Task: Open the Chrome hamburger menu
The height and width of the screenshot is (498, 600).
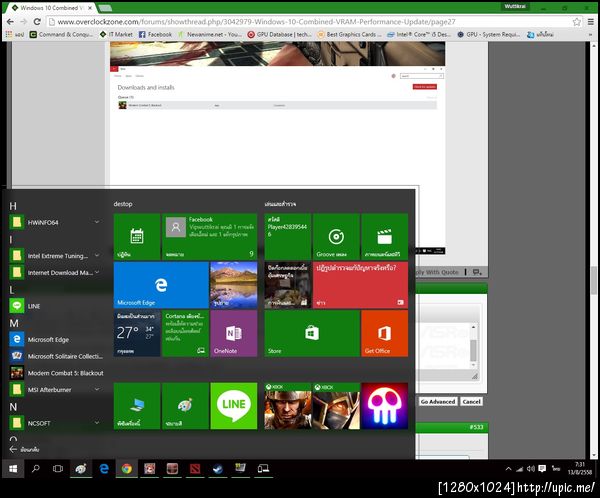Action: coord(591,22)
